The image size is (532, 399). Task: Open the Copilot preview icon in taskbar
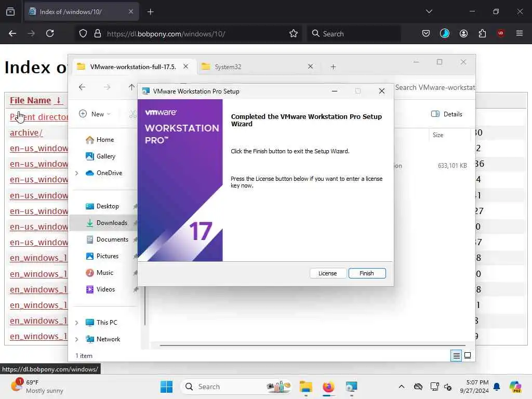point(516,387)
